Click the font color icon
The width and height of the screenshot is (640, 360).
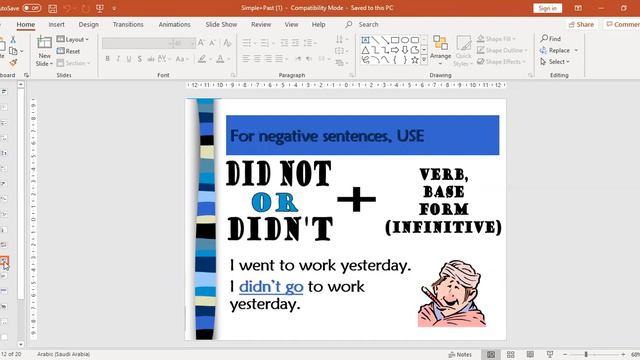point(220,59)
